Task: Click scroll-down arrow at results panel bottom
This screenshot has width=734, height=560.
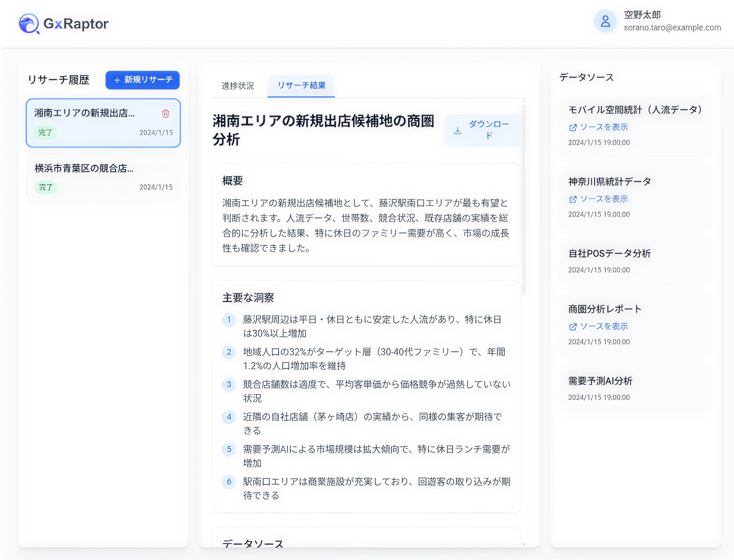Action: pyautogui.click(x=524, y=544)
